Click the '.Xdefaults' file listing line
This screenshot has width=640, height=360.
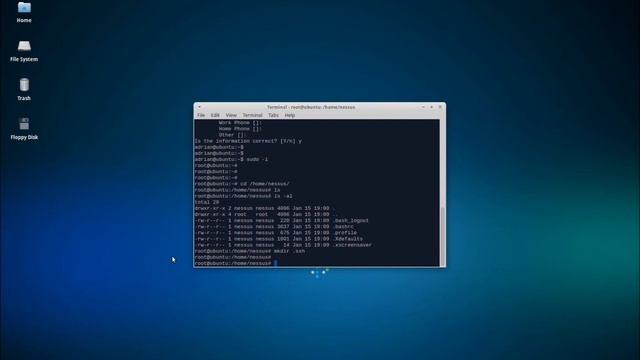[x=279, y=239]
